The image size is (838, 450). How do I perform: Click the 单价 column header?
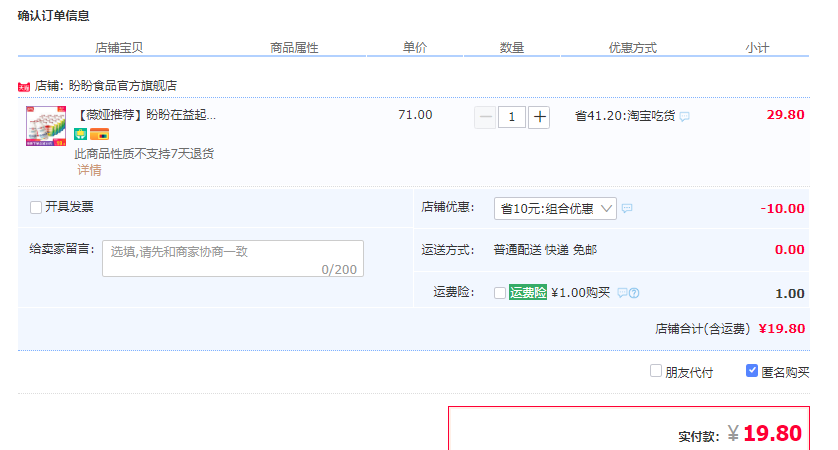coord(415,48)
